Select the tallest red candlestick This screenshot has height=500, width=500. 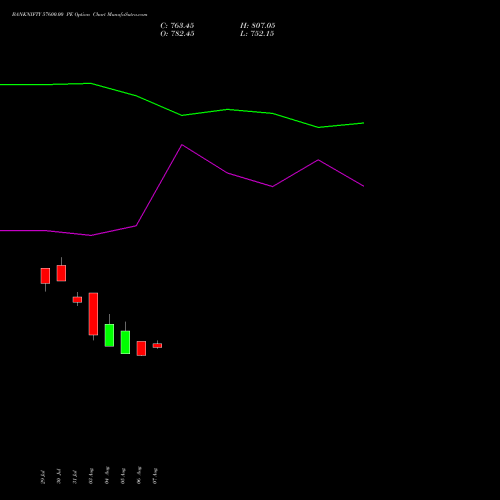coord(93,314)
